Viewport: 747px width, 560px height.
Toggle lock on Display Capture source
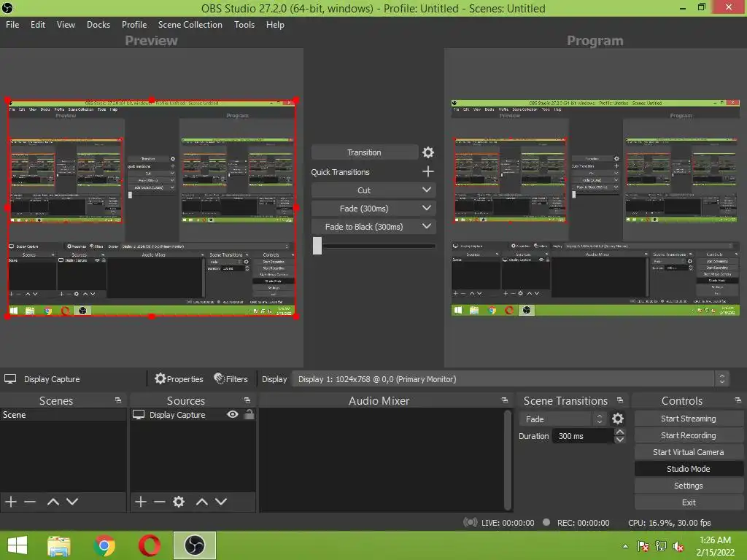(x=249, y=414)
